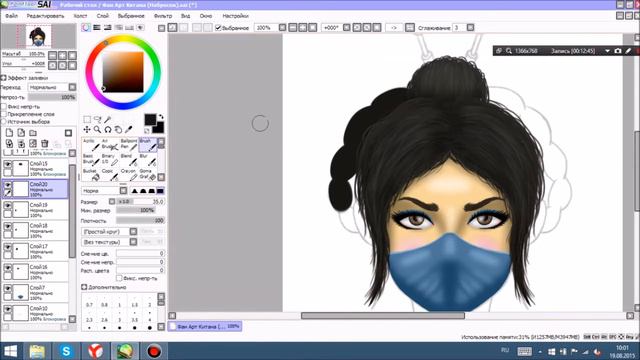Click the navigator preview thumbnail
The height and width of the screenshot is (360, 640).
[38, 36]
